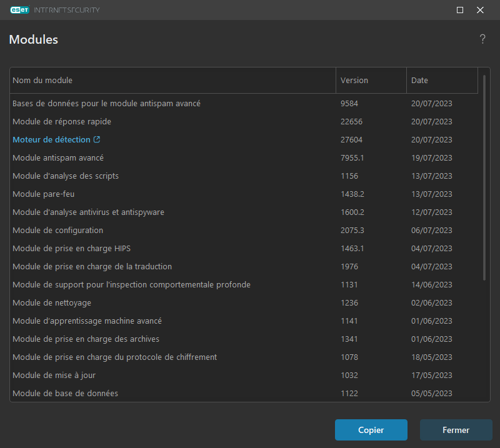Select Module de support pour l'inspection comportementale profonde
This screenshot has width=500, height=448.
pos(244,284)
